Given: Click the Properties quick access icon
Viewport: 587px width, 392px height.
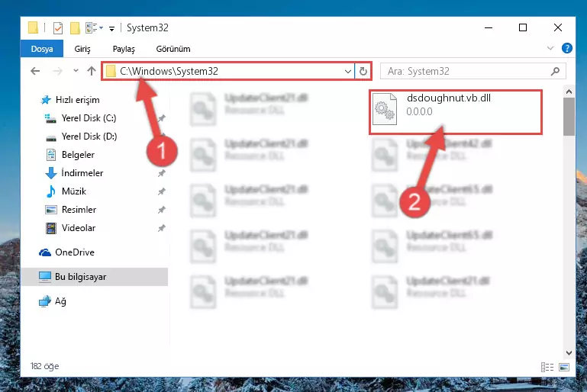Looking at the screenshot, I should 58,28.
